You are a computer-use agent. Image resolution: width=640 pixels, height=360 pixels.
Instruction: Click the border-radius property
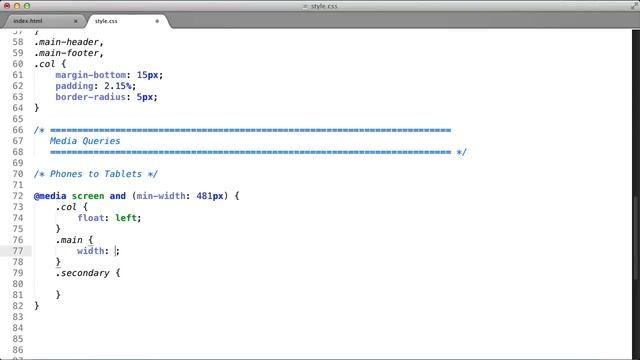[x=91, y=97]
